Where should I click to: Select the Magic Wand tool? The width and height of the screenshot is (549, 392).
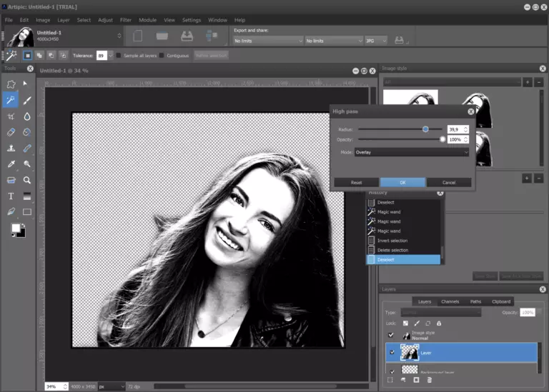click(11, 100)
